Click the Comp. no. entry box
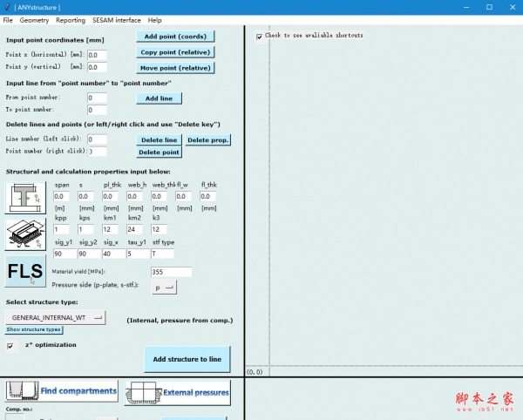Screen dimensions: 523x420 pyautogui.click(x=15, y=417)
